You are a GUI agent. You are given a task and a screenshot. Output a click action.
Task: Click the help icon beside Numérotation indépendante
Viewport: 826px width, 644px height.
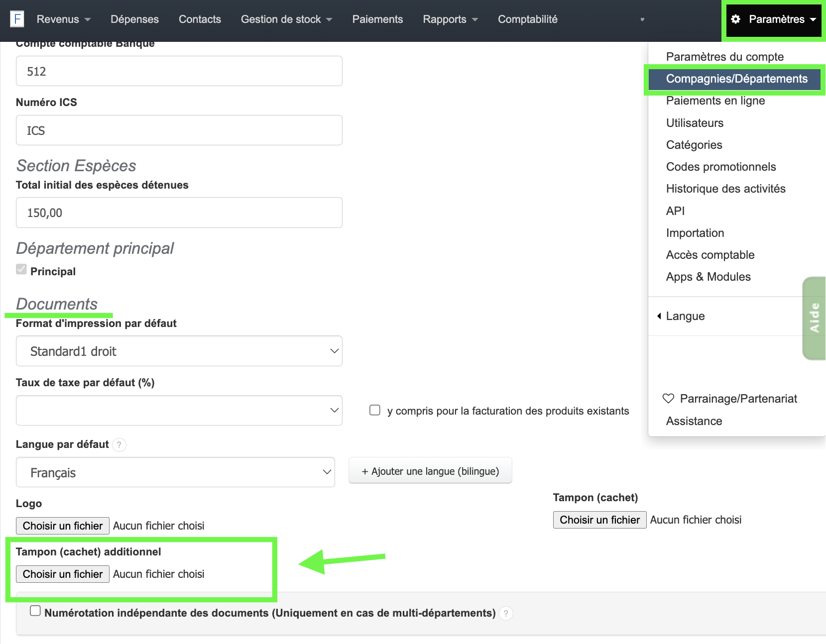pyautogui.click(x=506, y=614)
